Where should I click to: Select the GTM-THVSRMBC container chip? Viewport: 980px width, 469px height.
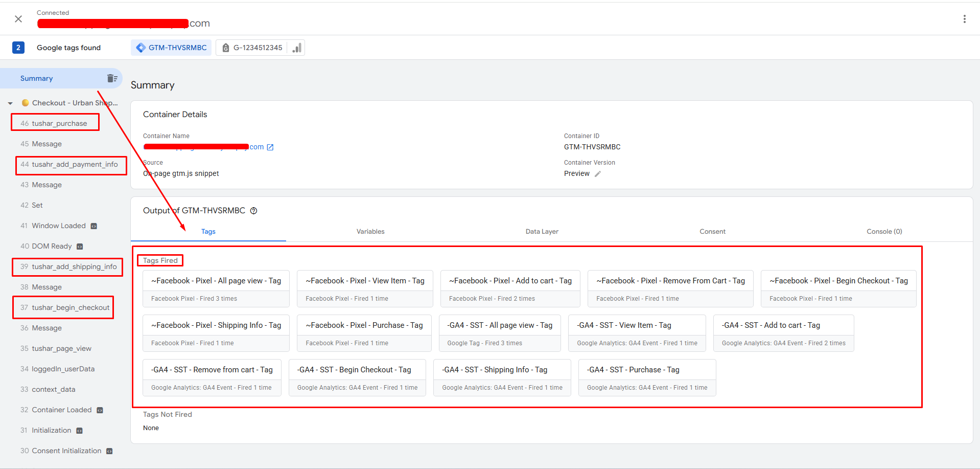click(171, 48)
